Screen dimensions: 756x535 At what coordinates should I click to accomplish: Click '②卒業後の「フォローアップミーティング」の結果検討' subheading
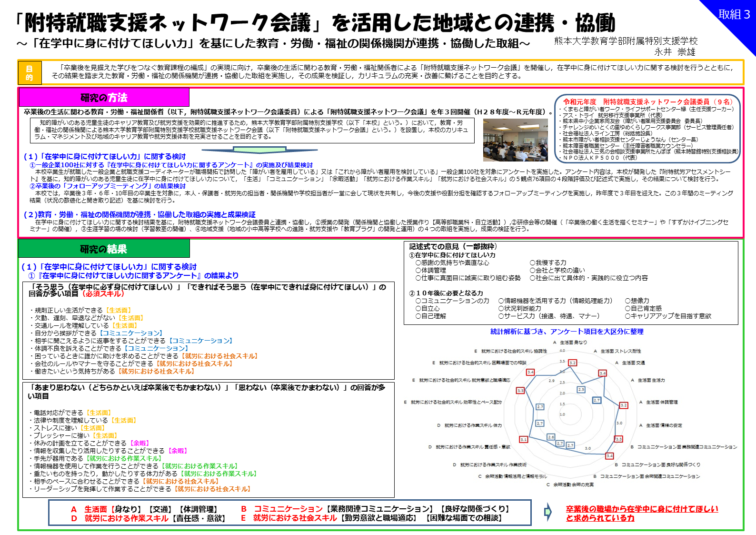pyautogui.click(x=108, y=186)
